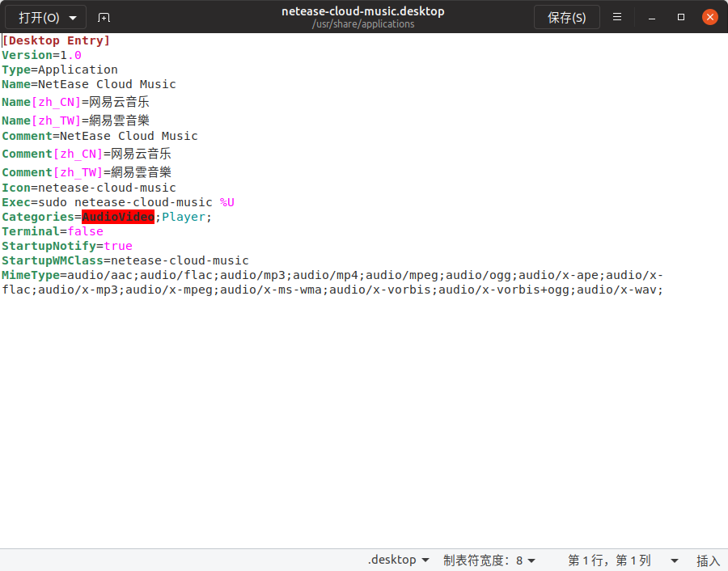Screen dimensions: 728x571
Task: Click the Name[zh_CN]=网易云音乐 line
Action: 76,102
